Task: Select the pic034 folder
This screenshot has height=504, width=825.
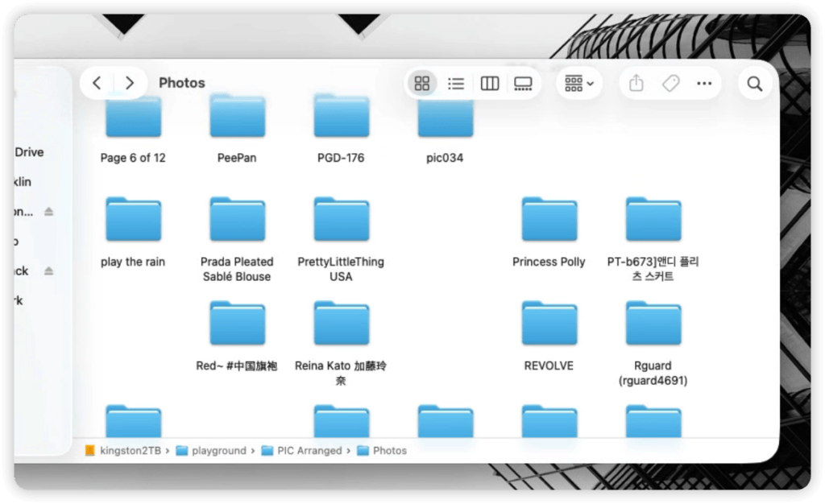Action: tap(446, 117)
